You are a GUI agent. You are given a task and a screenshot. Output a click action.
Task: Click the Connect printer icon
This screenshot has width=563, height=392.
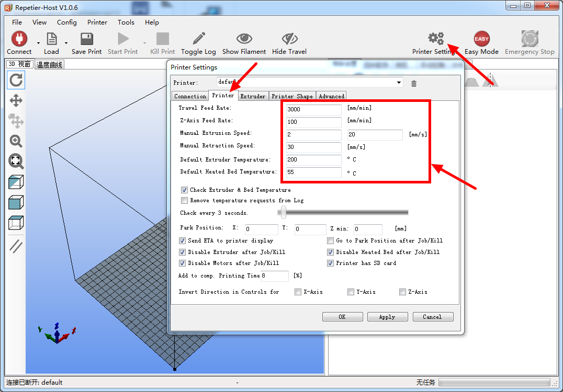tap(19, 39)
